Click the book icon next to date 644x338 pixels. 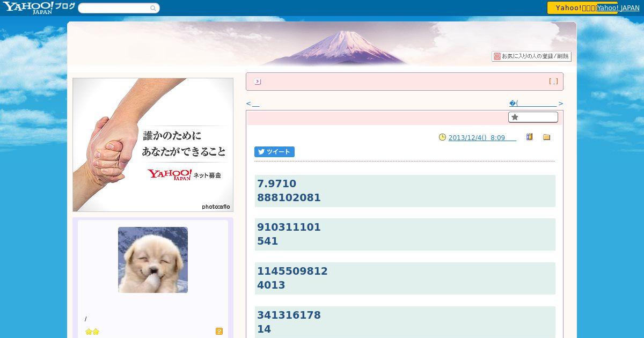[x=529, y=137]
